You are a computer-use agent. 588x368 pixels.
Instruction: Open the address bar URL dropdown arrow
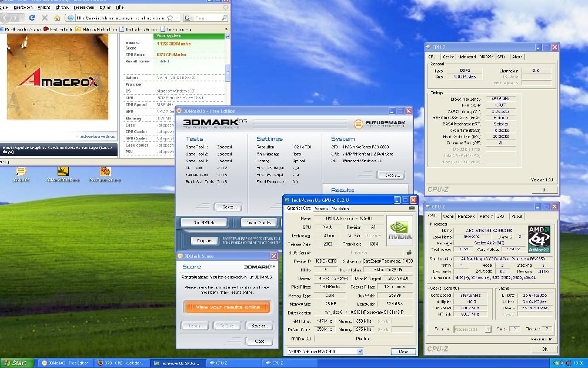pos(178,18)
